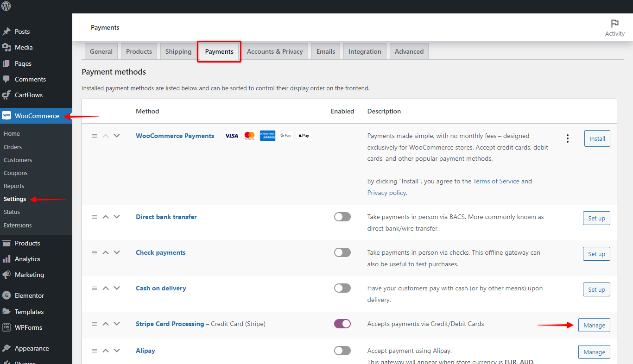Click the Apple Pay logo
Screen dimensions: 633x364
304,136
